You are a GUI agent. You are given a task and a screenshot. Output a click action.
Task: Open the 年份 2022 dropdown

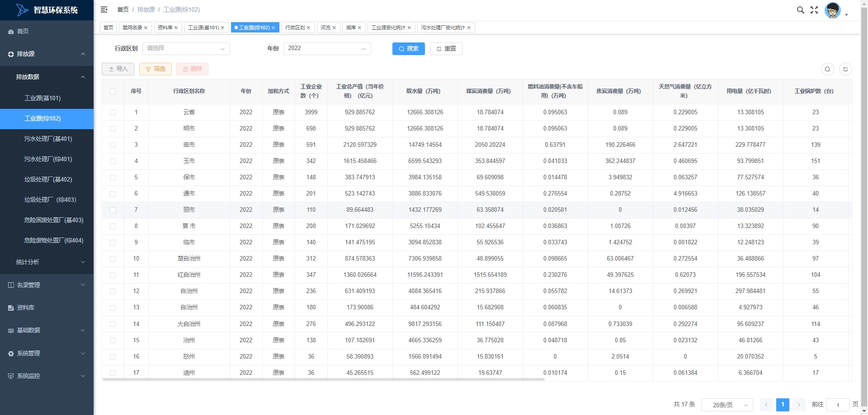(x=327, y=48)
